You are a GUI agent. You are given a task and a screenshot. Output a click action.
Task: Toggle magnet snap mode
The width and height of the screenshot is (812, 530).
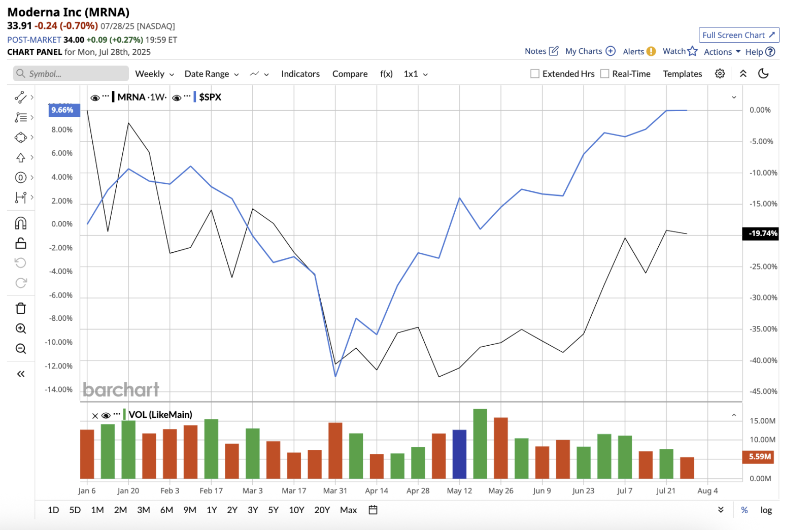(x=20, y=223)
